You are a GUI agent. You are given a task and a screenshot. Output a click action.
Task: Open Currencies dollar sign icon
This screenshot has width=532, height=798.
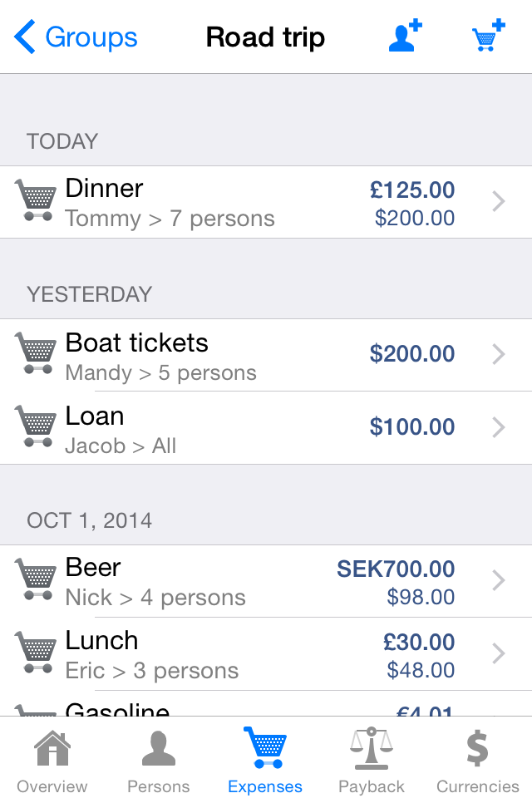(477, 748)
